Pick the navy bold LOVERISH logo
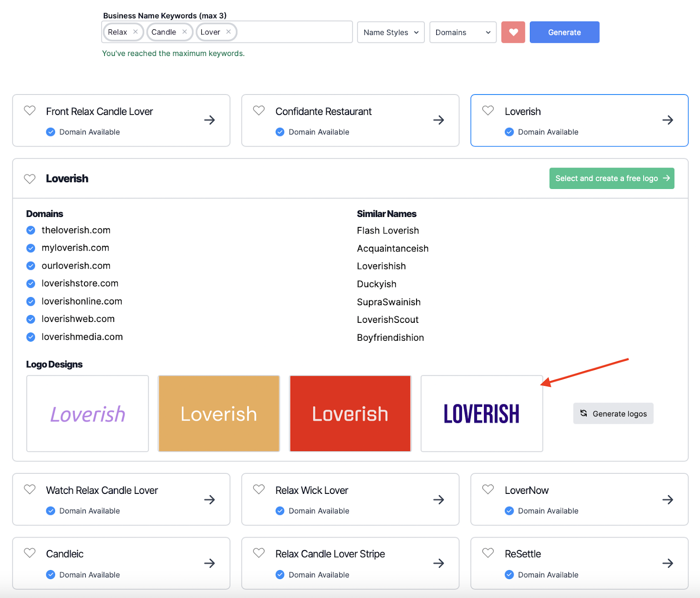This screenshot has width=700, height=598. 482,413
